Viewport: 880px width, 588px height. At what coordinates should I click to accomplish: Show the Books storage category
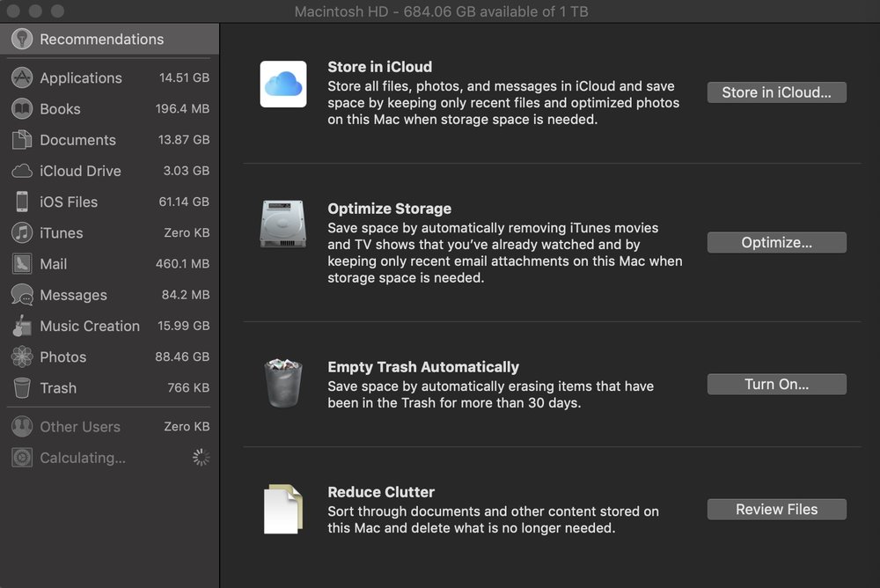(x=109, y=108)
